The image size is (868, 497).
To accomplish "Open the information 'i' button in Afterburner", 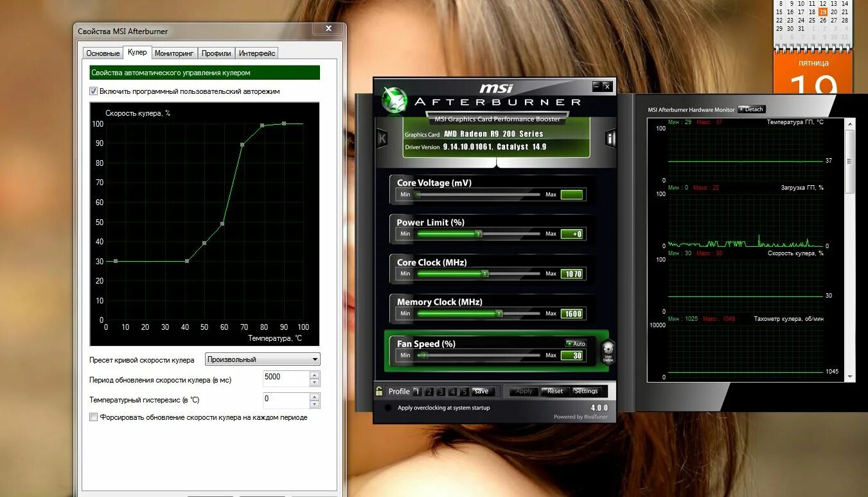I will (x=610, y=138).
